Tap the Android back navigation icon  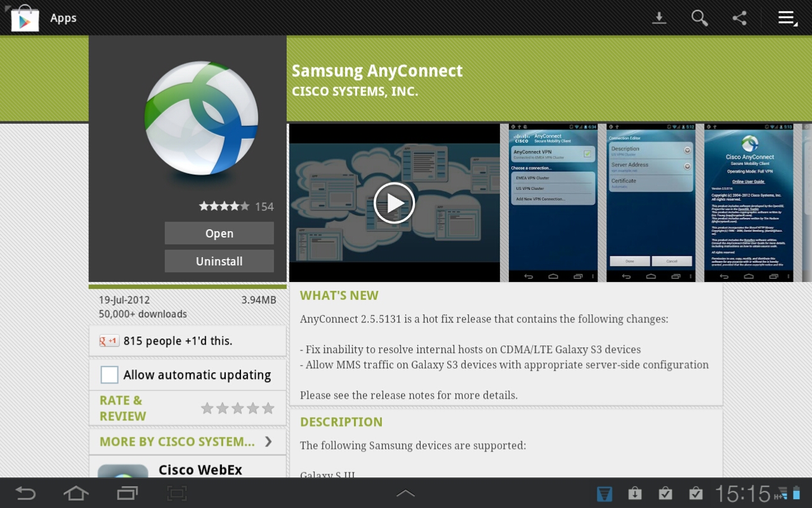click(25, 493)
